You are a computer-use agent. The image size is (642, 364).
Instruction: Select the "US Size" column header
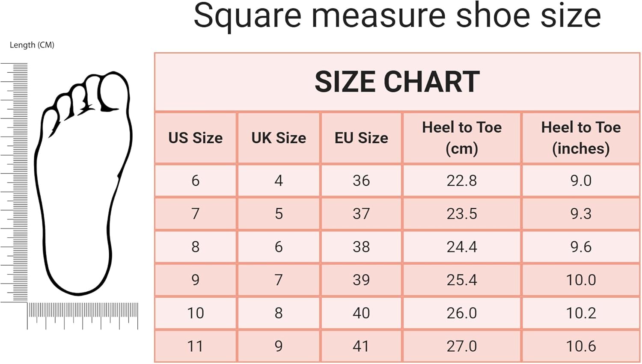click(195, 138)
